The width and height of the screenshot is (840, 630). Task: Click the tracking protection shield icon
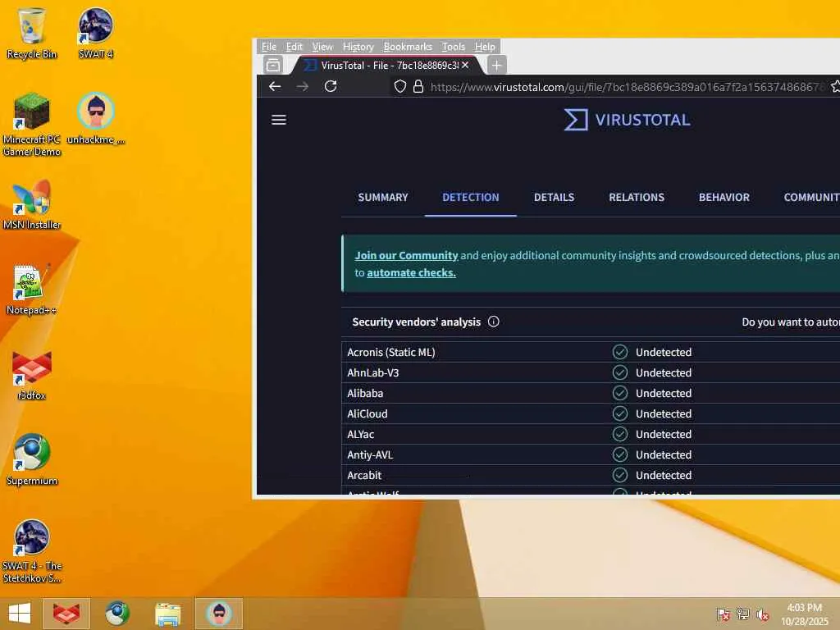400,86
